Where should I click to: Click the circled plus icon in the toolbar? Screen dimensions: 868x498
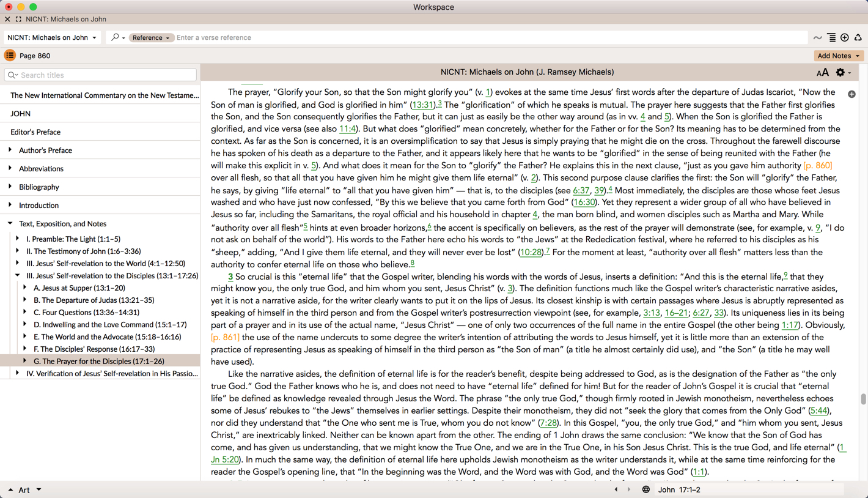(x=845, y=38)
